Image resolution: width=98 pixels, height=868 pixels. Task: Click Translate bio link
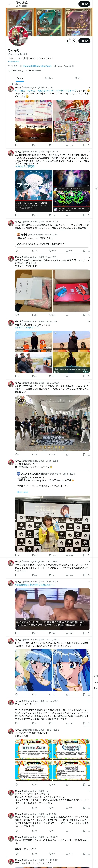(x=14, y=62)
